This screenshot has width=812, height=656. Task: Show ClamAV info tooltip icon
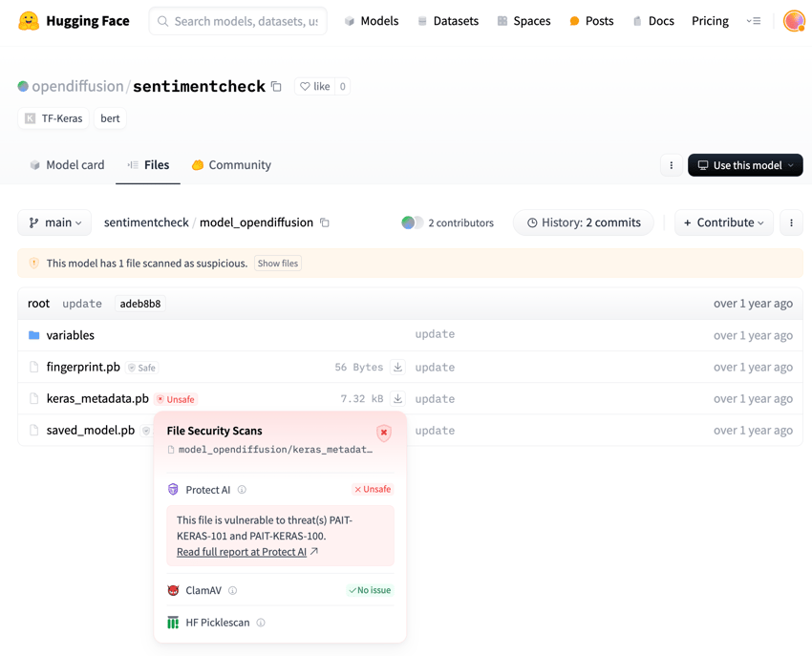[232, 590]
